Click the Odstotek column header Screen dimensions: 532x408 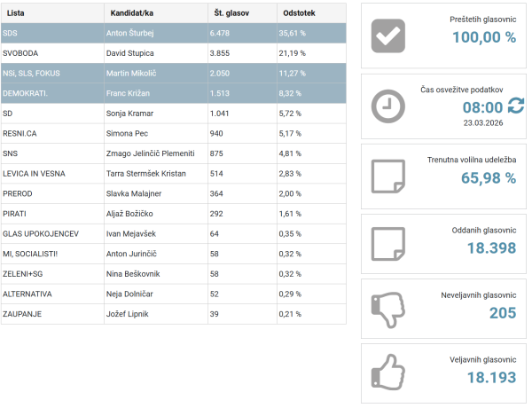pos(296,13)
